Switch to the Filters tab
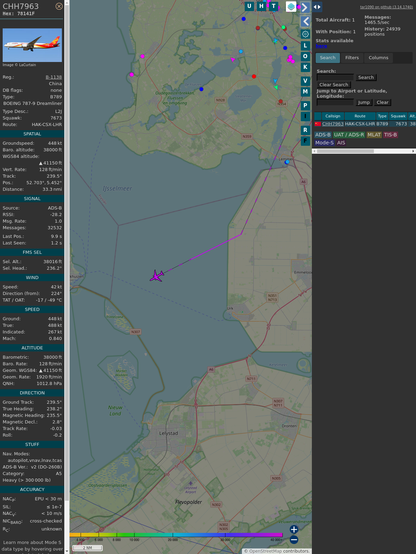Screen dimensions: 416x554 352,58
